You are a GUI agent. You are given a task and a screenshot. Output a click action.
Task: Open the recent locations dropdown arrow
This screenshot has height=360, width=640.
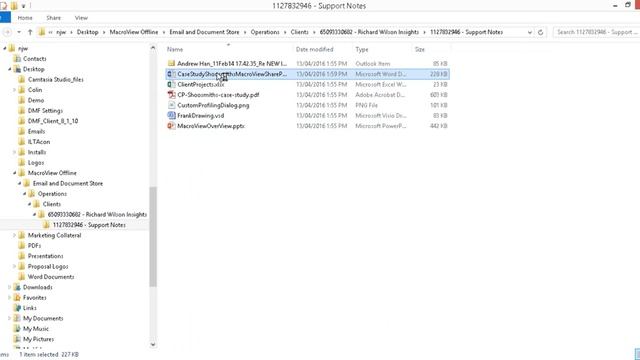pos(19,32)
